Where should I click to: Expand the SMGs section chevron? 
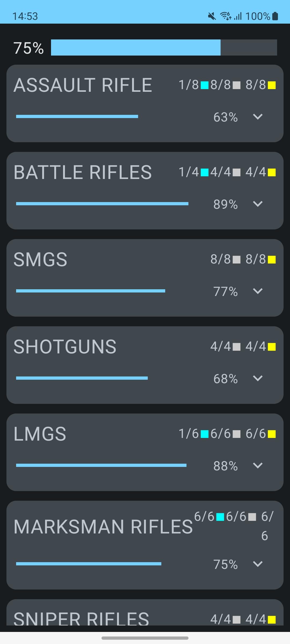tap(258, 291)
